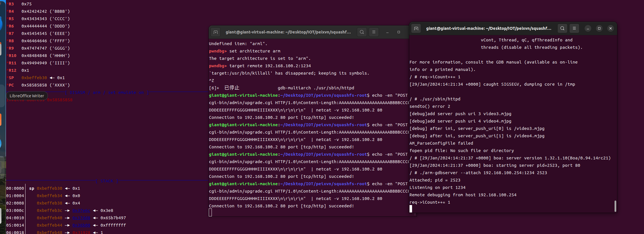
Task: Click the right terminal's block cursor line
Action: [x=411, y=209]
